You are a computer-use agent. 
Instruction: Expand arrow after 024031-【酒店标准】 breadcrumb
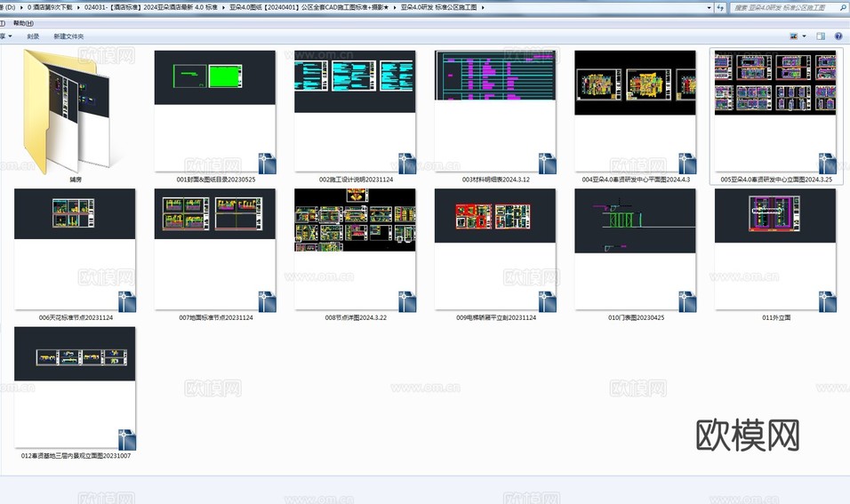pyautogui.click(x=224, y=8)
